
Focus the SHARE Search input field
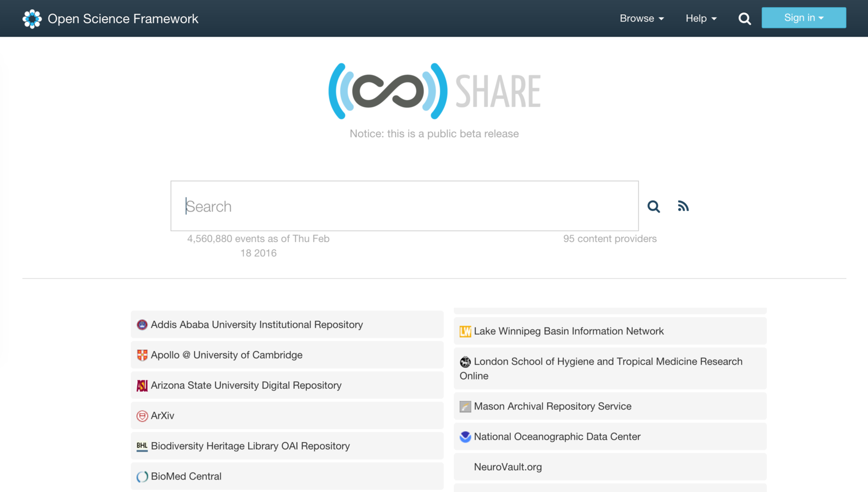pos(404,206)
